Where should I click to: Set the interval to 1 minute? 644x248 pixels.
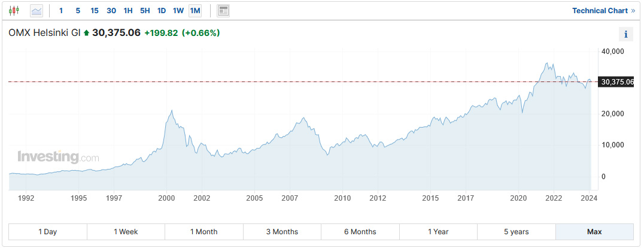click(x=61, y=11)
